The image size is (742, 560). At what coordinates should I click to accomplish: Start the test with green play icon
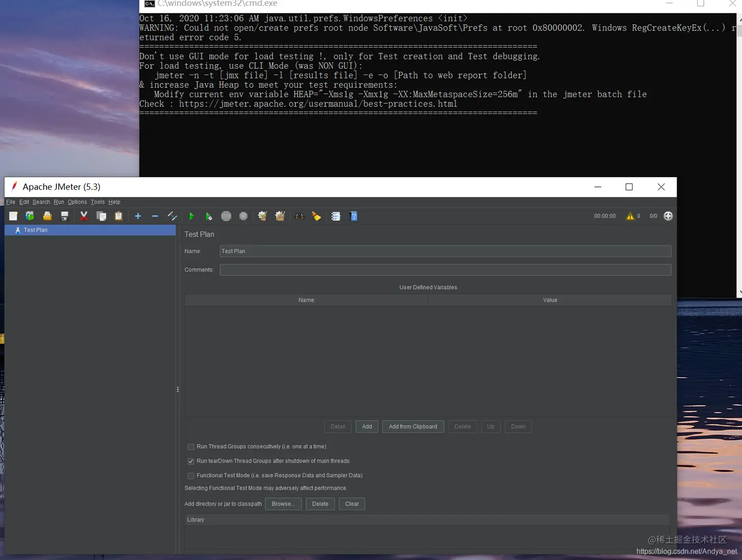[191, 216]
